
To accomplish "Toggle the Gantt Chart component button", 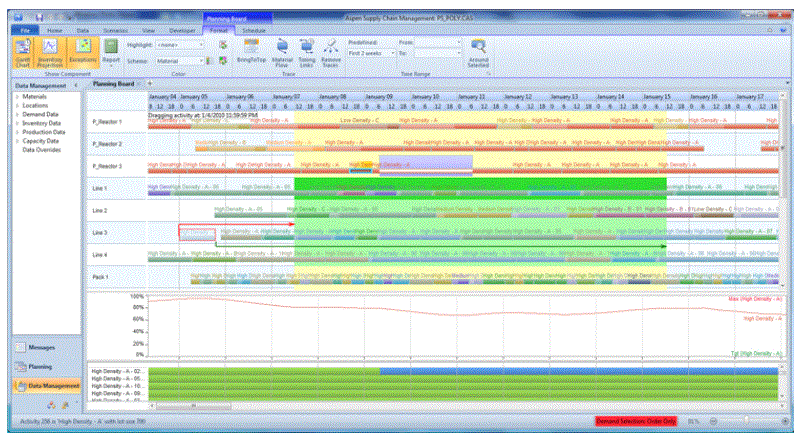I will coord(23,53).
